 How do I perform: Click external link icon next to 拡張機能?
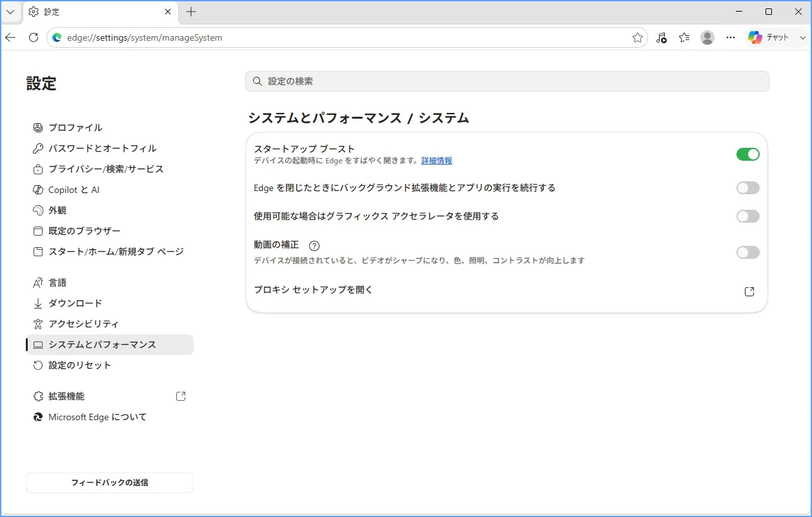[181, 396]
